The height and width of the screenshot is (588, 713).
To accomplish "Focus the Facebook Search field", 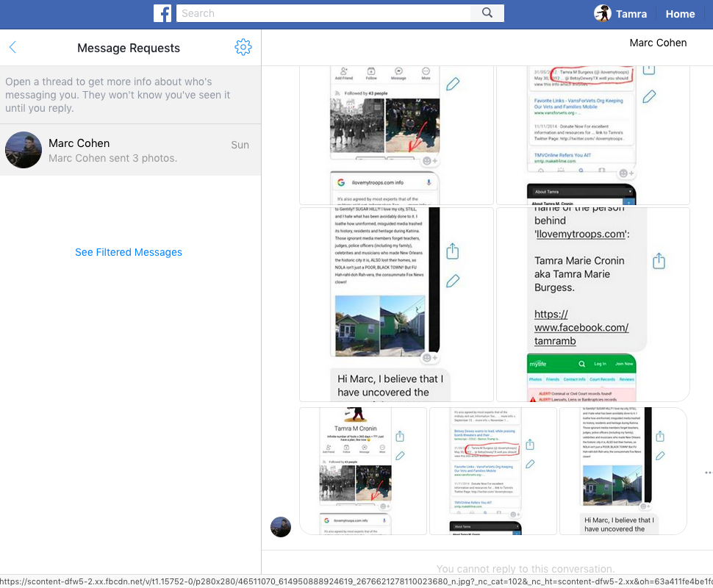I will [323, 13].
